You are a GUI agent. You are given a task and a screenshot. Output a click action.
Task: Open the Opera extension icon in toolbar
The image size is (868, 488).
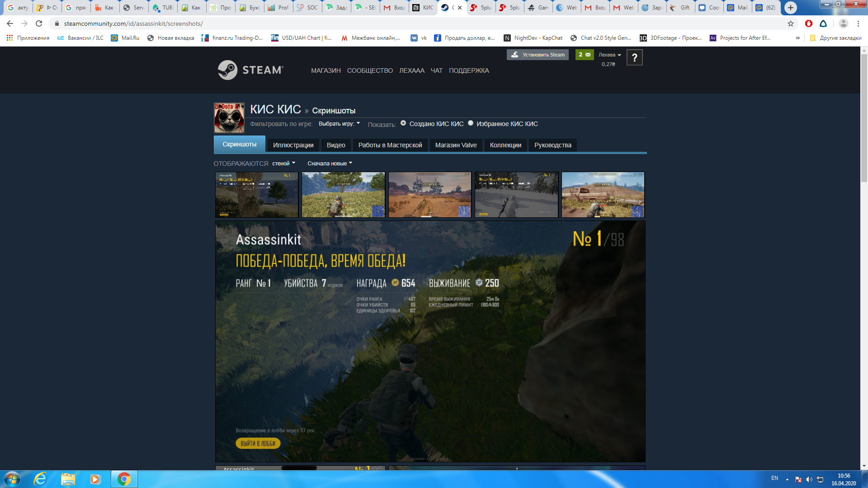tap(809, 23)
